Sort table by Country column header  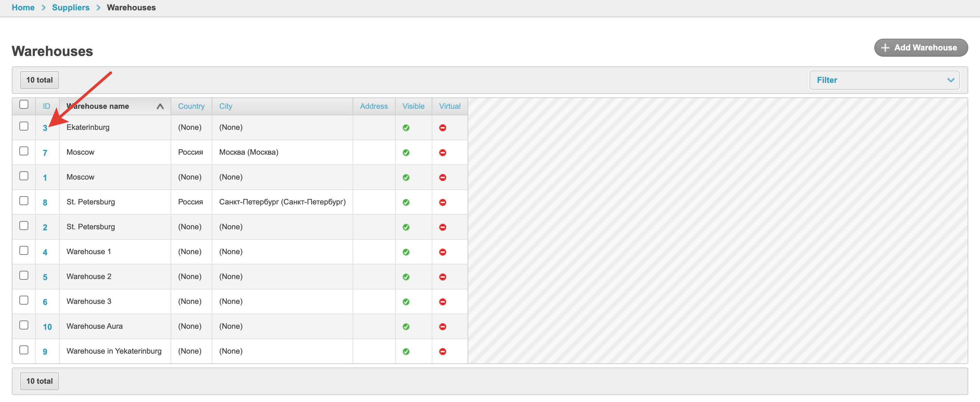tap(191, 106)
